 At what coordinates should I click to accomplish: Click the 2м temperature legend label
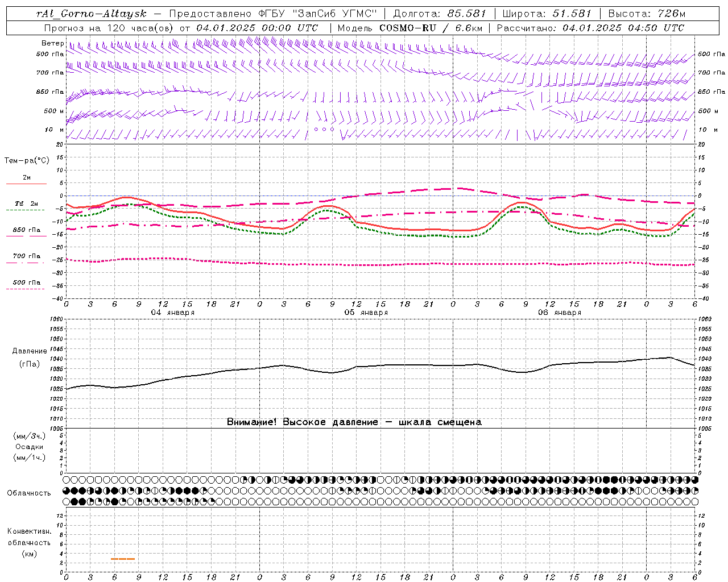click(x=27, y=178)
